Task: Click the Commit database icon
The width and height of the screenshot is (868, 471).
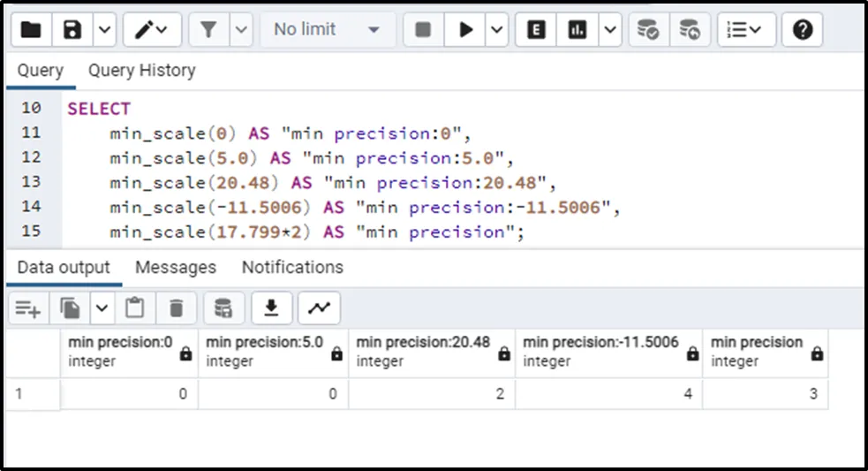Action: [648, 30]
